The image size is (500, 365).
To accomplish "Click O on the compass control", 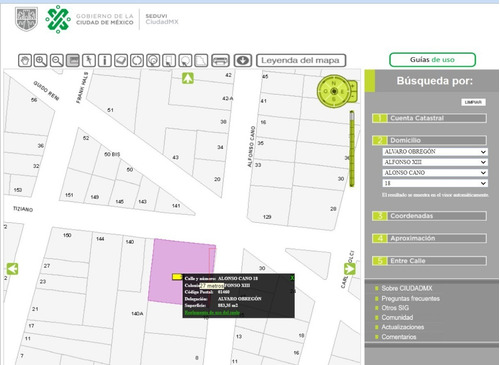I will [x=326, y=91].
